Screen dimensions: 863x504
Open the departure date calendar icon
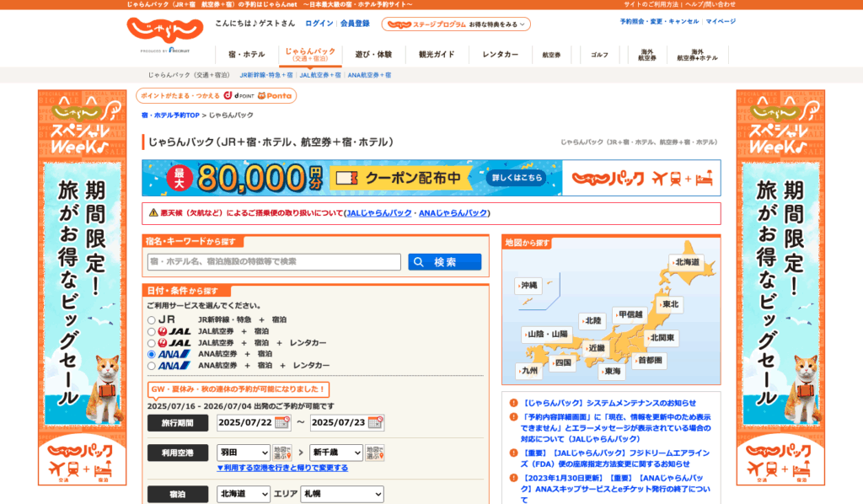(281, 422)
